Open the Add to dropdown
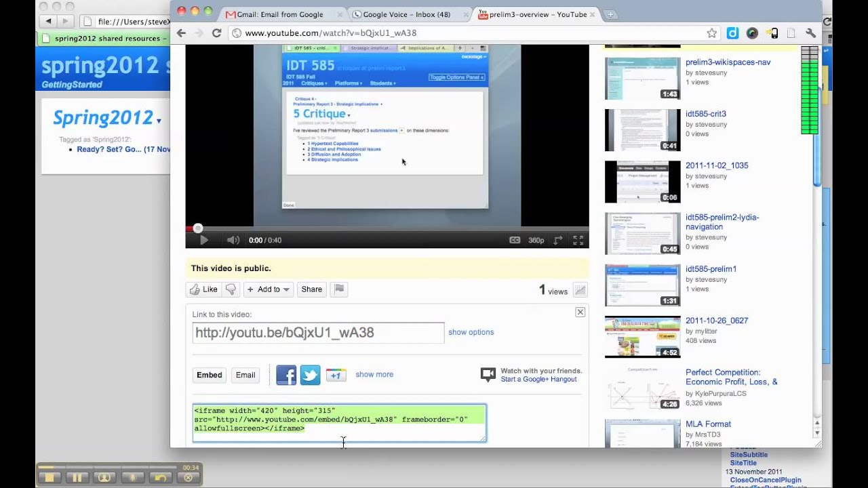The width and height of the screenshot is (868, 488). (269, 289)
